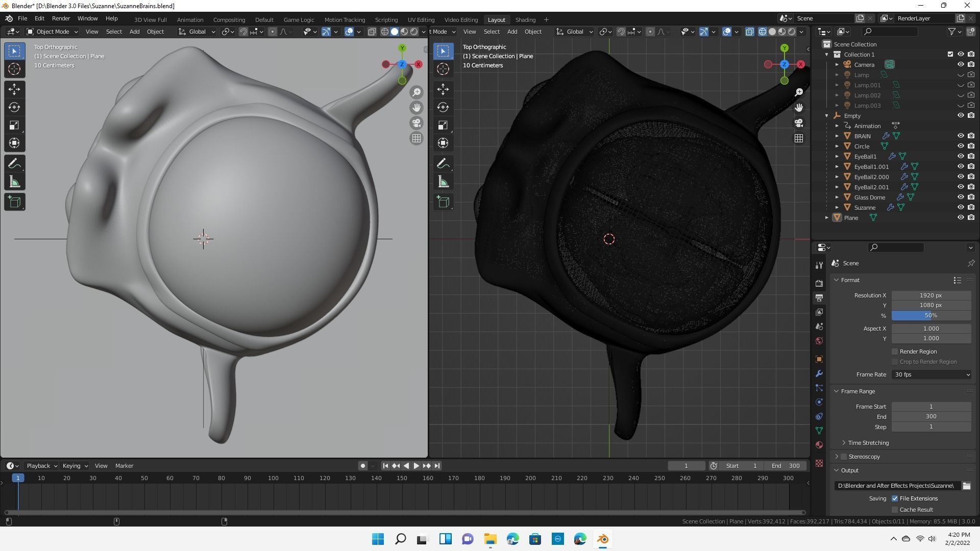Disable rendering of Camera object

[971, 65]
